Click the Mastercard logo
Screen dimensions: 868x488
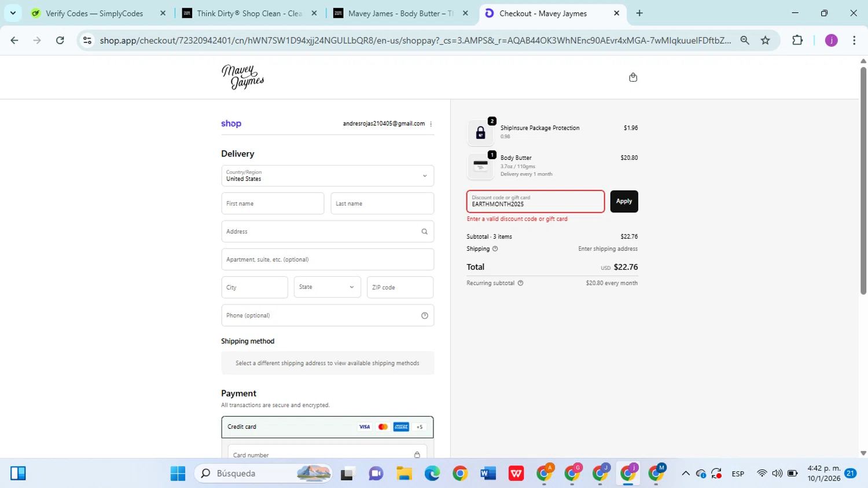pyautogui.click(x=382, y=427)
